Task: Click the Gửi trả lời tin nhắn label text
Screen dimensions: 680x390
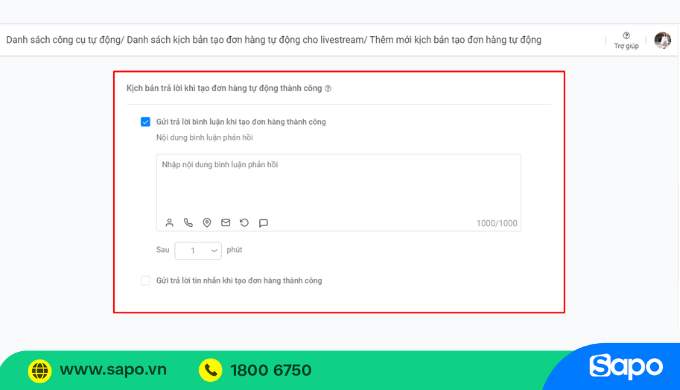Action: 239,281
